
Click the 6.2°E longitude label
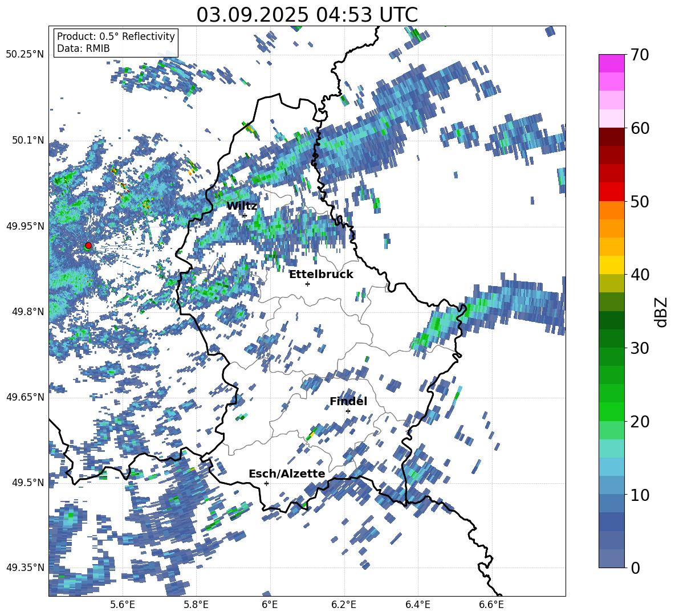pyautogui.click(x=344, y=605)
